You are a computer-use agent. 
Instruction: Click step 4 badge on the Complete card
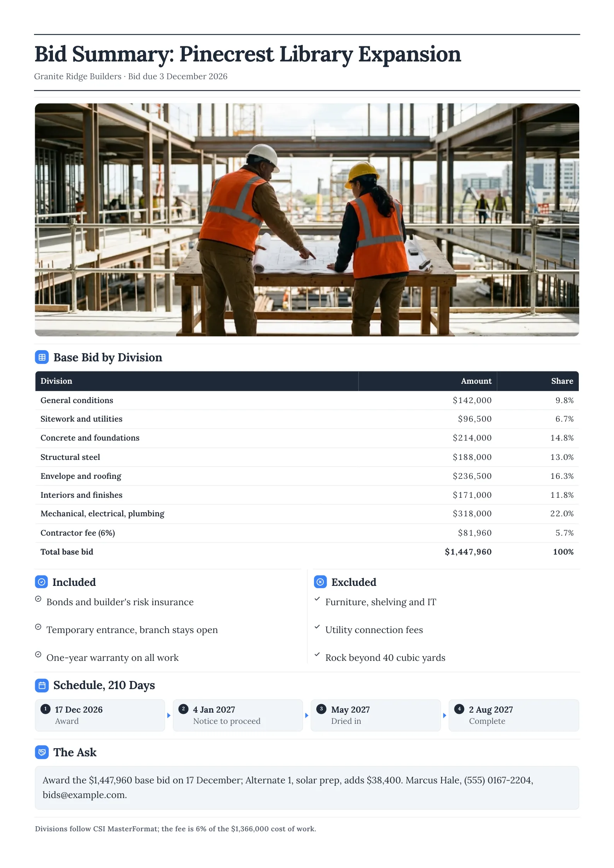coord(459,709)
